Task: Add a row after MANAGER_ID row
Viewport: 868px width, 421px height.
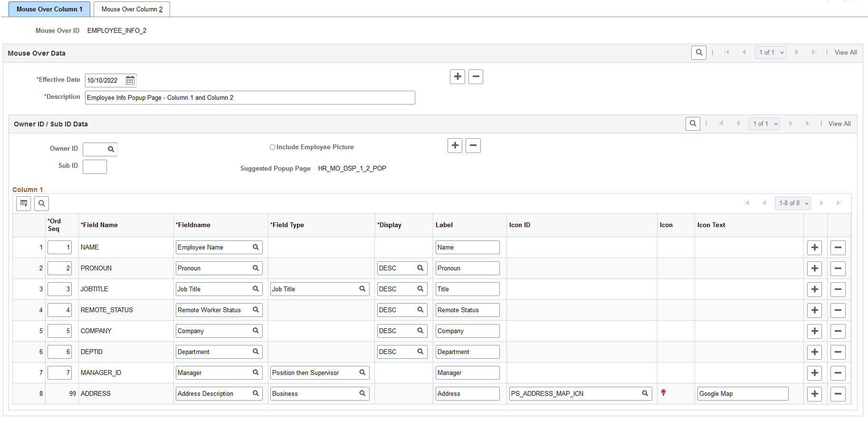Action: (814, 373)
